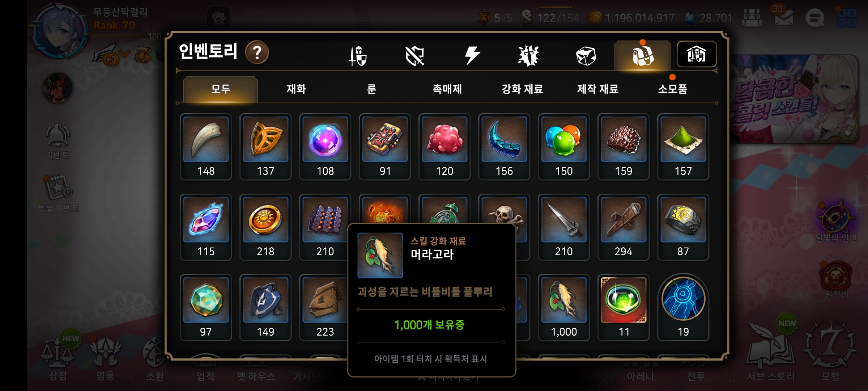868x391 pixels.
Task: Select the weapon equipment category icon
Action: click(358, 56)
